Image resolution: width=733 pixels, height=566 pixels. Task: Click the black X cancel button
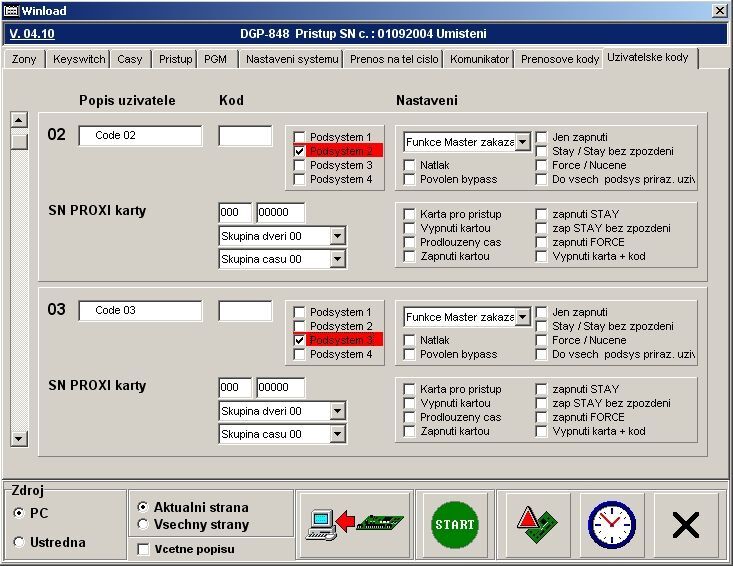pos(686,524)
